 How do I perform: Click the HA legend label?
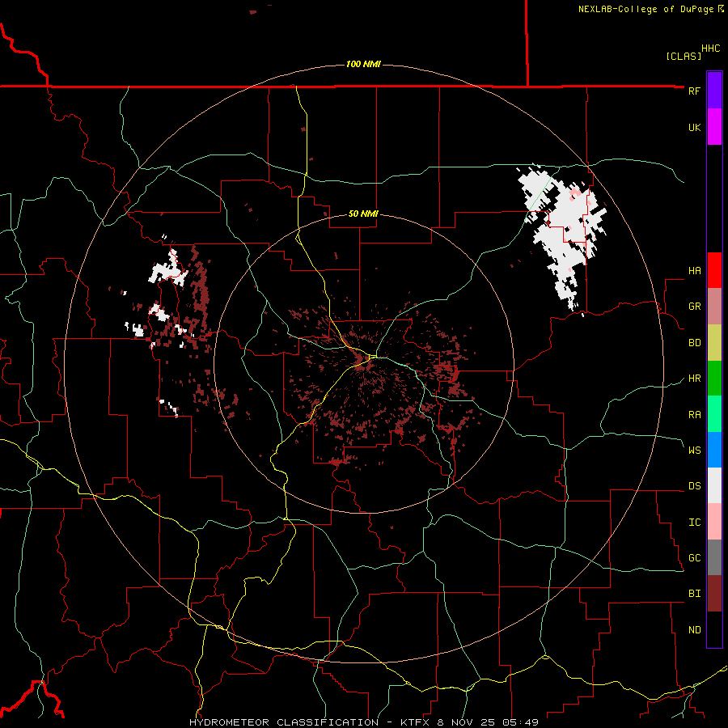(694, 270)
